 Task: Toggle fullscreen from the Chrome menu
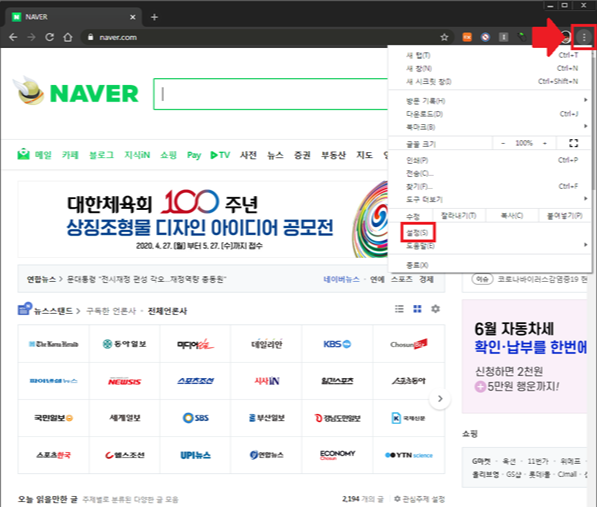(573, 143)
